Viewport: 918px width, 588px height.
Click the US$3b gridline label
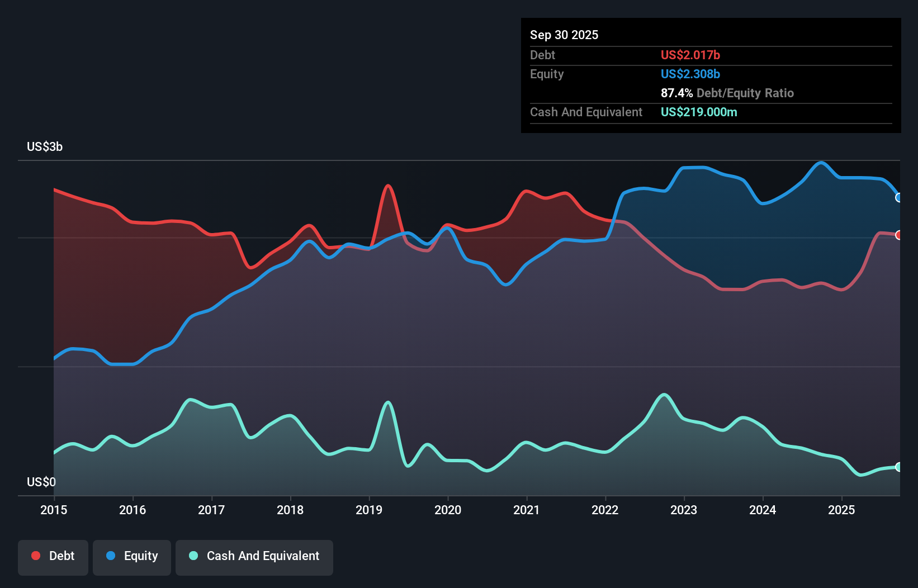click(45, 147)
